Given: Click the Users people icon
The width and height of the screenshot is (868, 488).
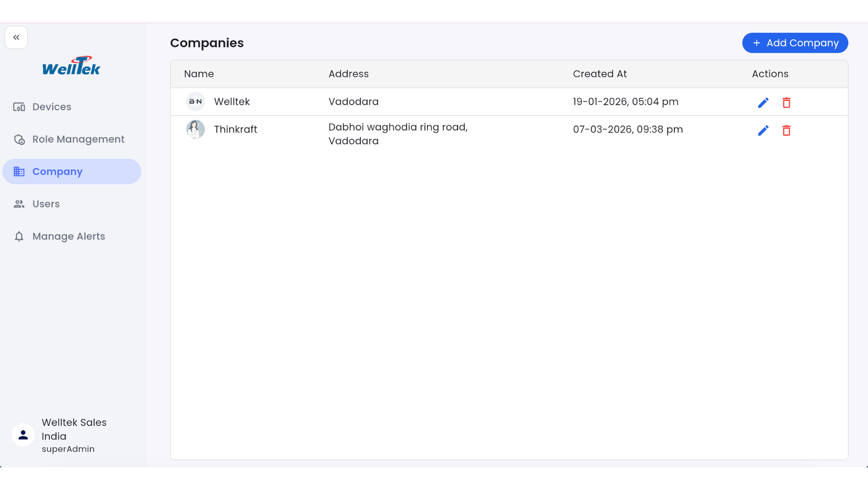Looking at the screenshot, I should tap(19, 204).
